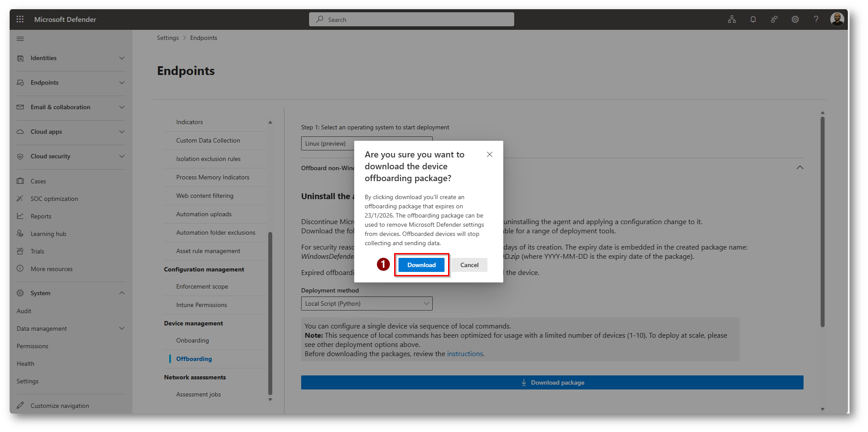Screen dimensions: 868x432
Task: Open Asset rule management
Action: pyautogui.click(x=208, y=251)
